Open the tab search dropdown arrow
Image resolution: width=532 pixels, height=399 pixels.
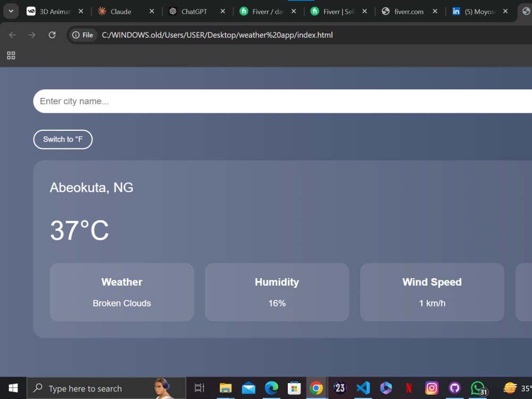tap(11, 11)
